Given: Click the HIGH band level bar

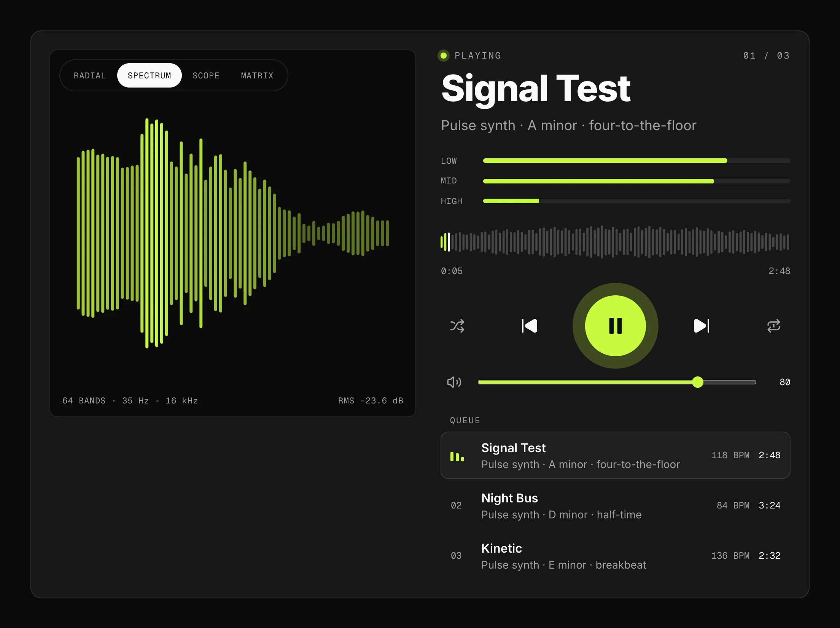Looking at the screenshot, I should coord(636,201).
